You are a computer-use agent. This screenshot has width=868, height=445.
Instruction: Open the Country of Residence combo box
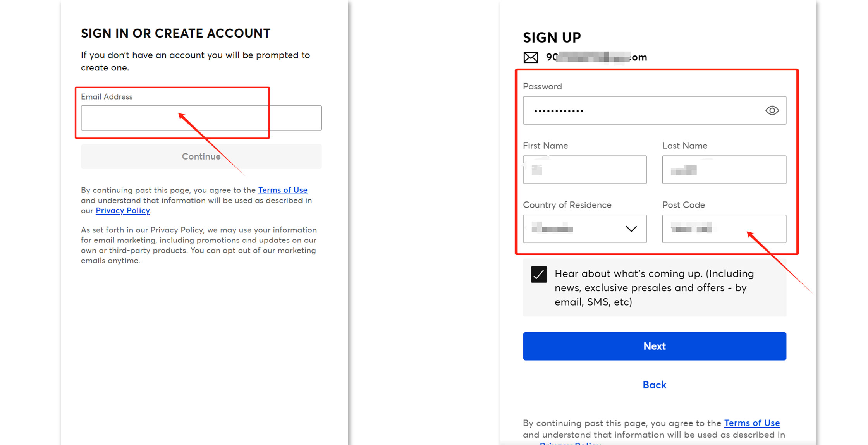[584, 229]
